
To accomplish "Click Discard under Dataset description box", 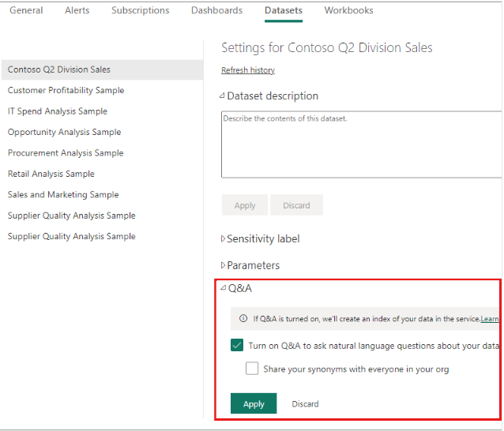I will click(296, 205).
